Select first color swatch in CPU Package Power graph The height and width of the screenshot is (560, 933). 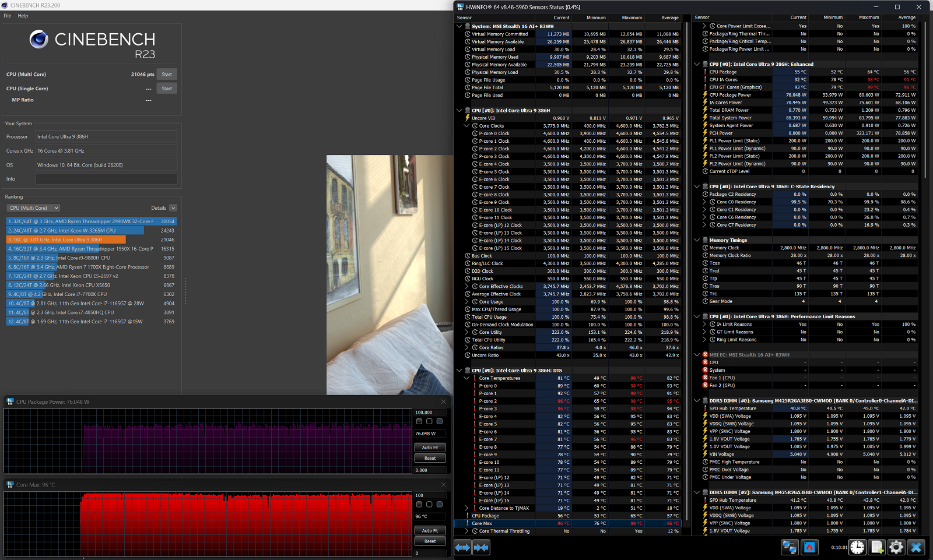(x=419, y=421)
